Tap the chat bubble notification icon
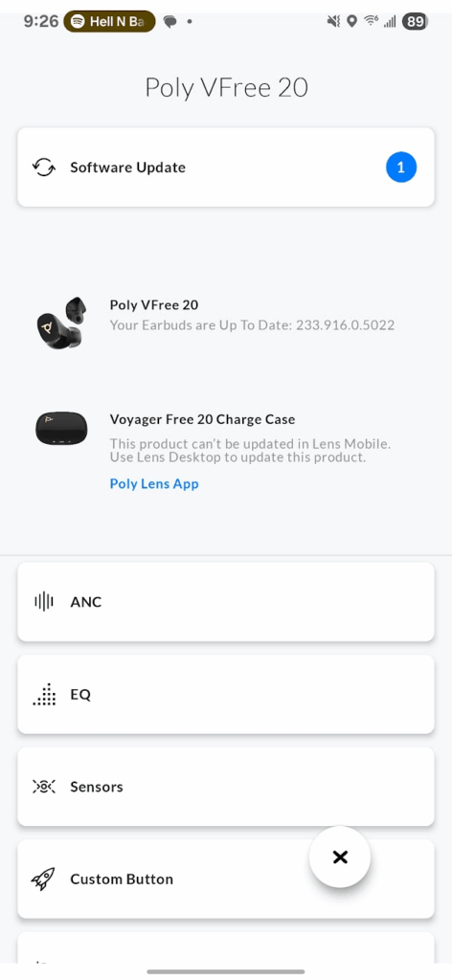The width and height of the screenshot is (452, 980). (x=169, y=22)
